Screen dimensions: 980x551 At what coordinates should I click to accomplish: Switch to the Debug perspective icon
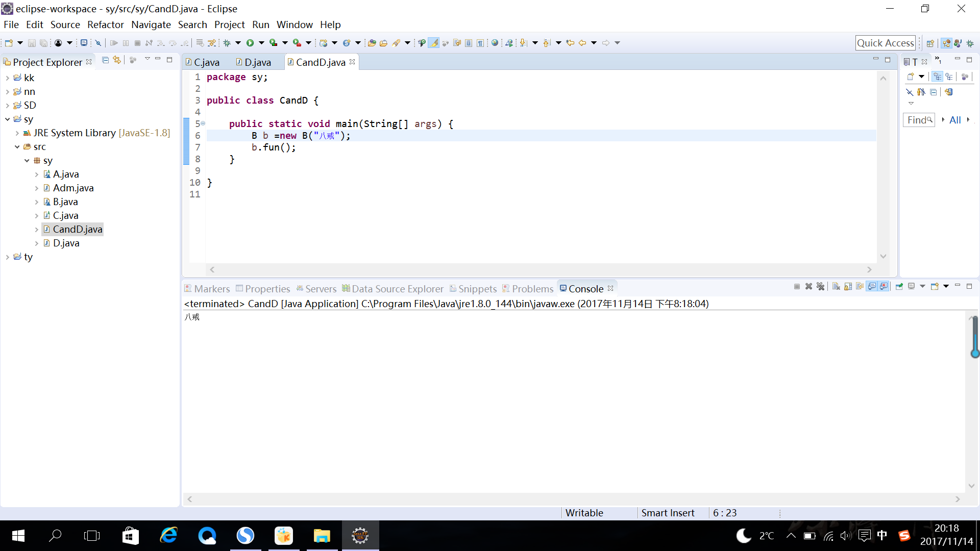tap(970, 43)
